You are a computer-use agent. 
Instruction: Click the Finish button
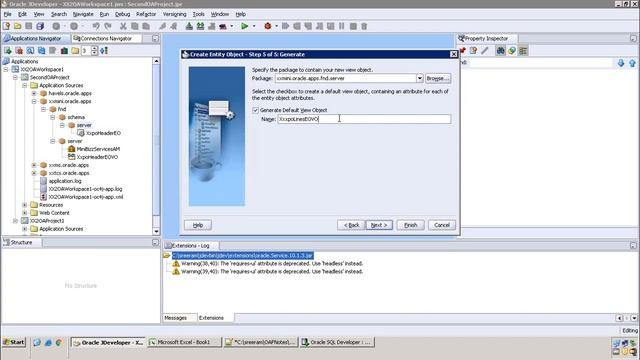tap(411, 225)
